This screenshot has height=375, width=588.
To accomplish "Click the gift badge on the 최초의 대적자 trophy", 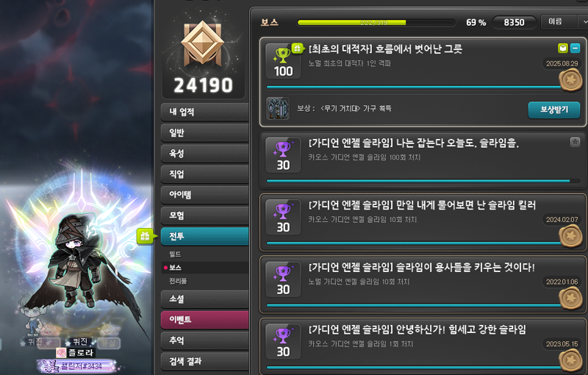I will [x=297, y=48].
